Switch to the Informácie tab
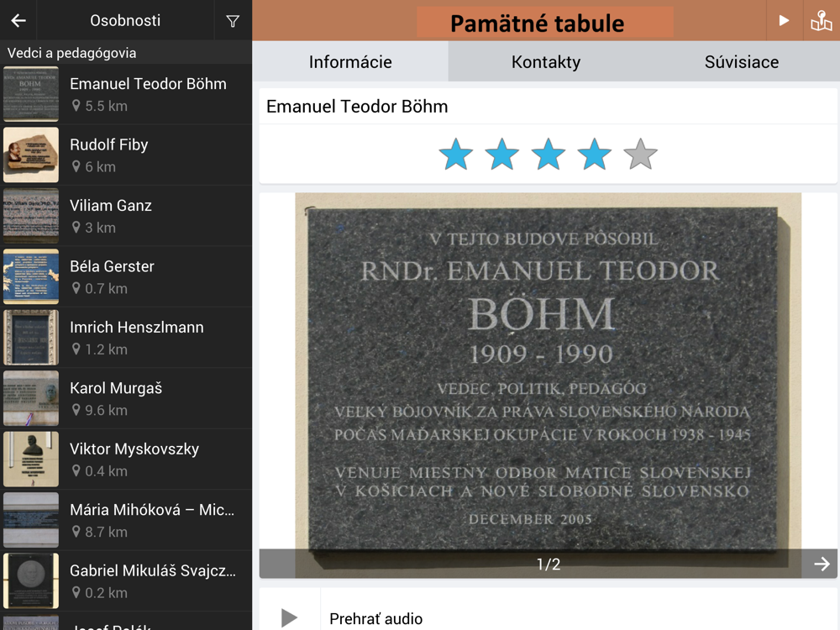The width and height of the screenshot is (840, 630). (350, 61)
